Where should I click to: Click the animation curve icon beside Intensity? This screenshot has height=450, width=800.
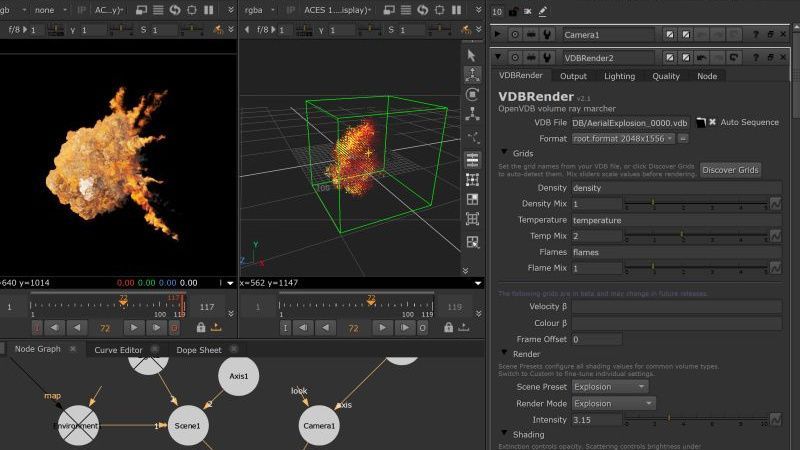pyautogui.click(x=776, y=419)
